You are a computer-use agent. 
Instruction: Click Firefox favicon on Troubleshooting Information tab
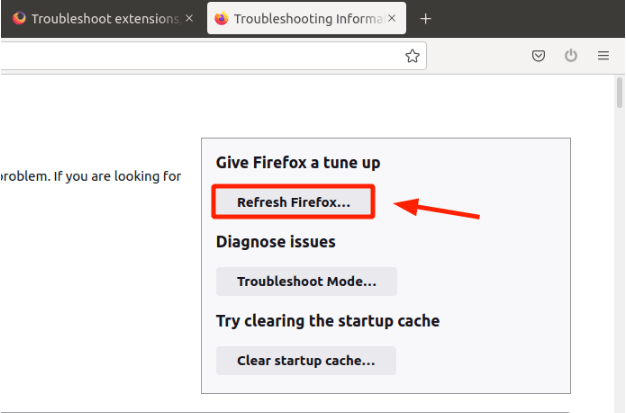(x=222, y=19)
